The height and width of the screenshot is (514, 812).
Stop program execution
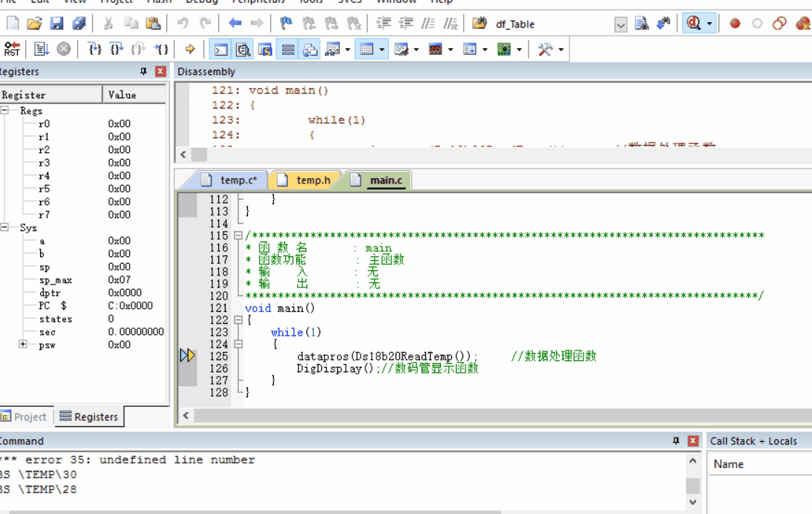[x=64, y=49]
